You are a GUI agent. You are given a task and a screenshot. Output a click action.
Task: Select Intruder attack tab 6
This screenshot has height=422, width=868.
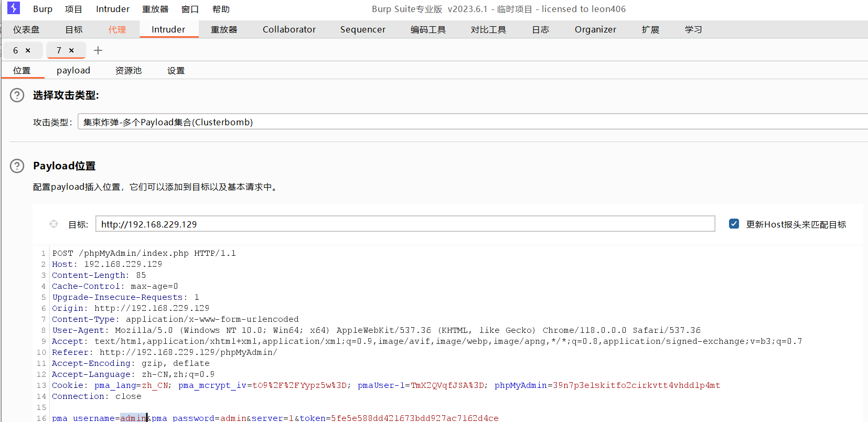tap(16, 50)
